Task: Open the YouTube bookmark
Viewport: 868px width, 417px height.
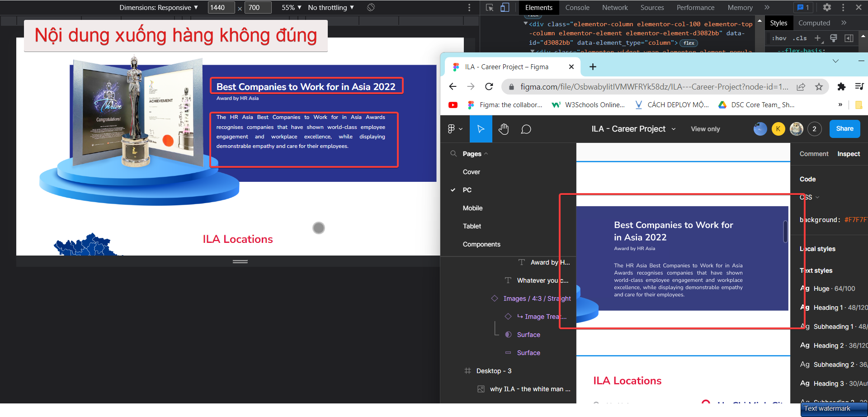Action: point(453,105)
